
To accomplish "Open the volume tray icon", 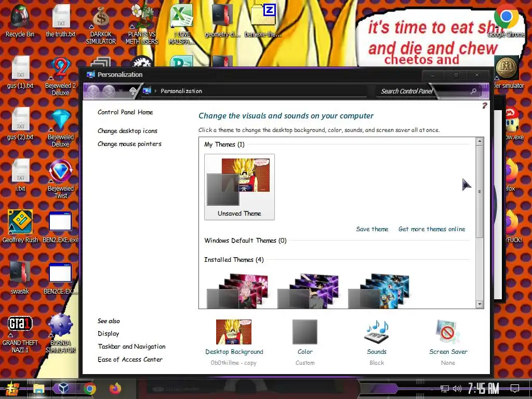I will pos(457,389).
